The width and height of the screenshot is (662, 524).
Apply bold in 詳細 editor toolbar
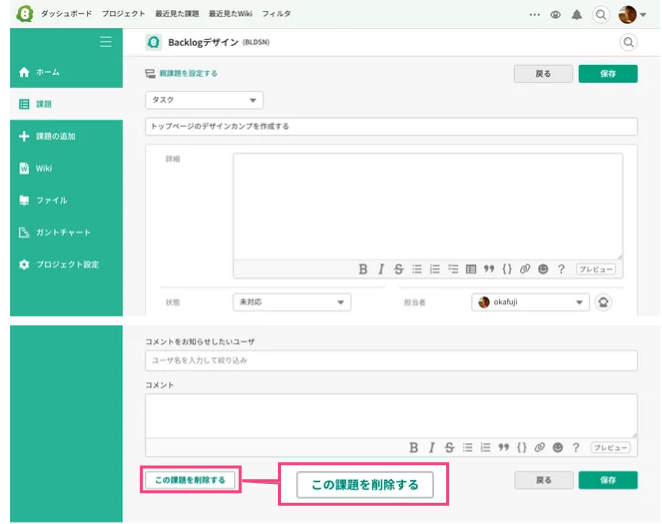point(363,269)
